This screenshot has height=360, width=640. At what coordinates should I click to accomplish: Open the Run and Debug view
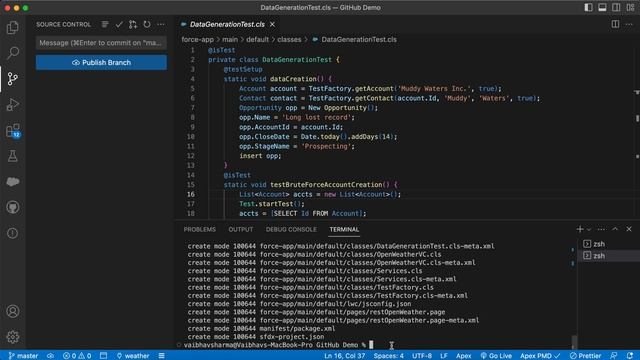click(13, 104)
